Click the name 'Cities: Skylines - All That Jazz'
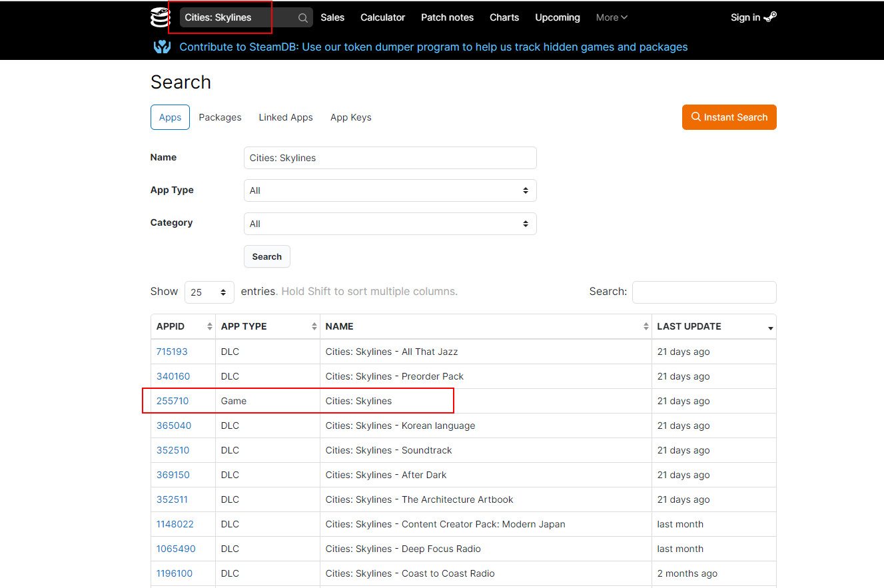 point(392,352)
